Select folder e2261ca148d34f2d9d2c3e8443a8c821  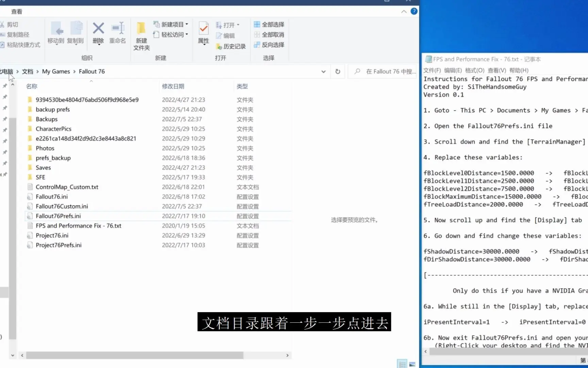[x=86, y=138]
